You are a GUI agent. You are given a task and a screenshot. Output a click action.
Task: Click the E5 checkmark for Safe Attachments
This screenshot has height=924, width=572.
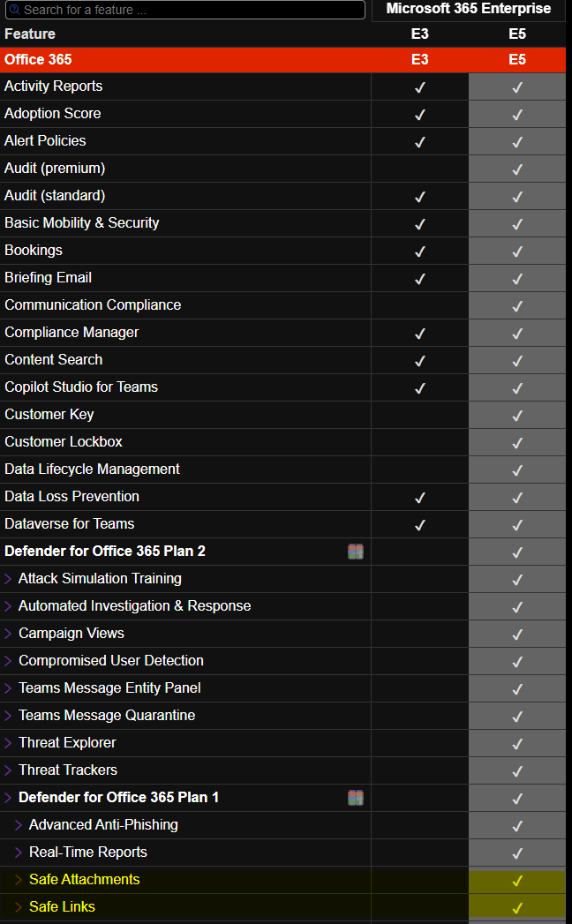[x=517, y=881]
